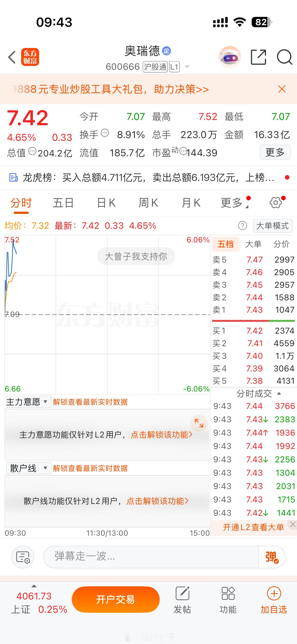297x644 pixels.
Task: Close the 9888元 promo banner
Action: (282, 89)
